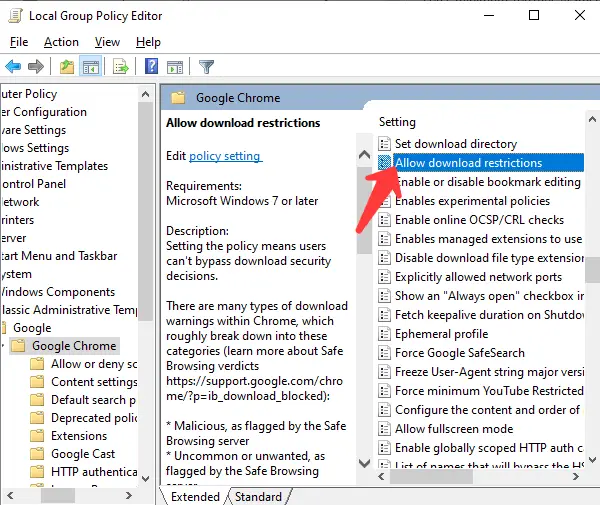Click tree pane horizontal scroll left arrow

point(10,496)
